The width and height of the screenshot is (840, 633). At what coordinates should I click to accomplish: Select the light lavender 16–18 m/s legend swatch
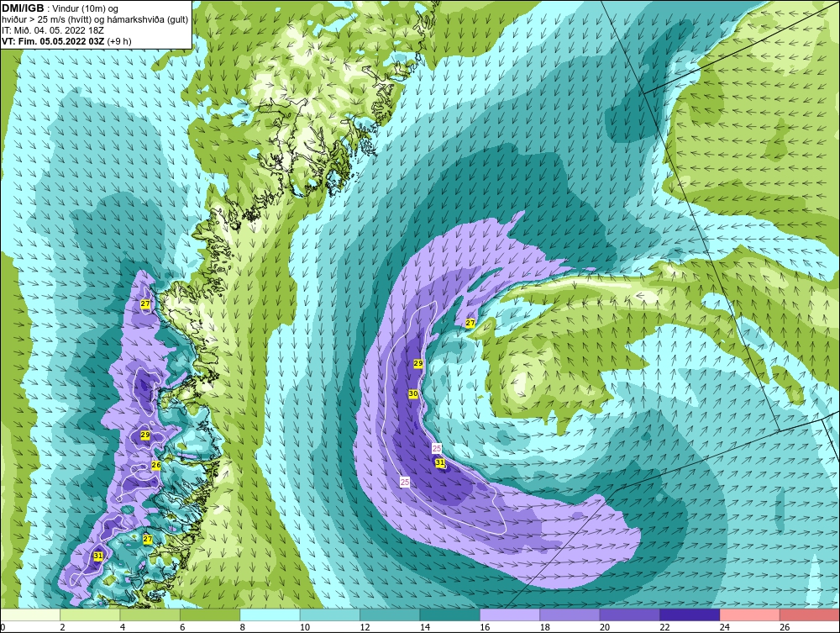[510, 615]
